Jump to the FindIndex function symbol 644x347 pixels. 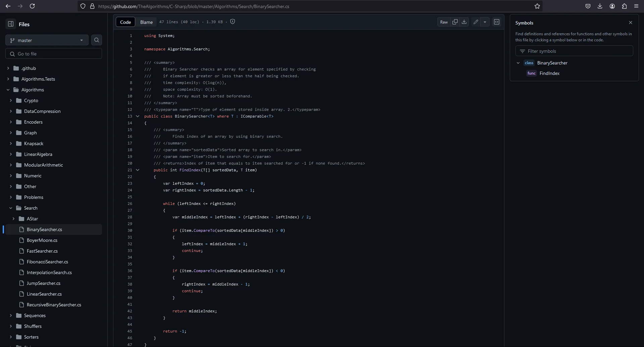[549, 73]
